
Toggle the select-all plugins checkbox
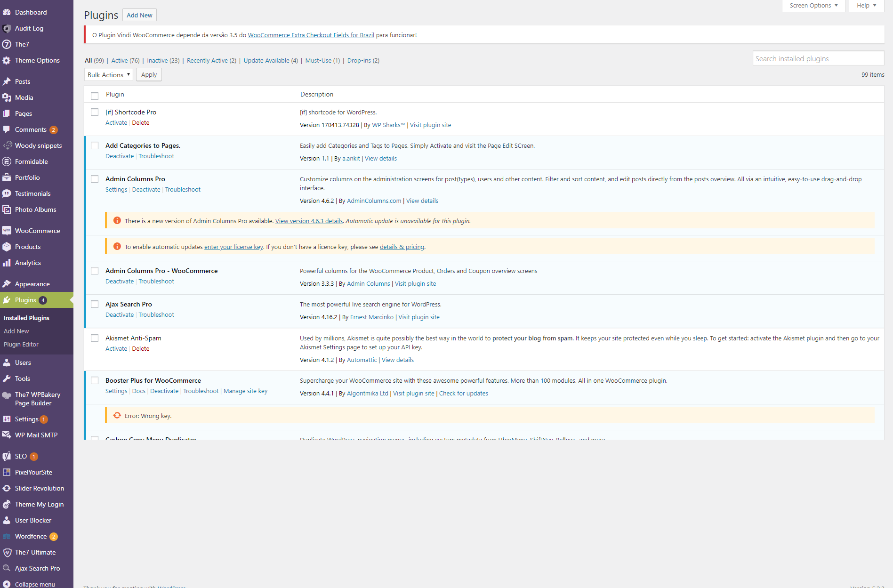pyautogui.click(x=95, y=96)
